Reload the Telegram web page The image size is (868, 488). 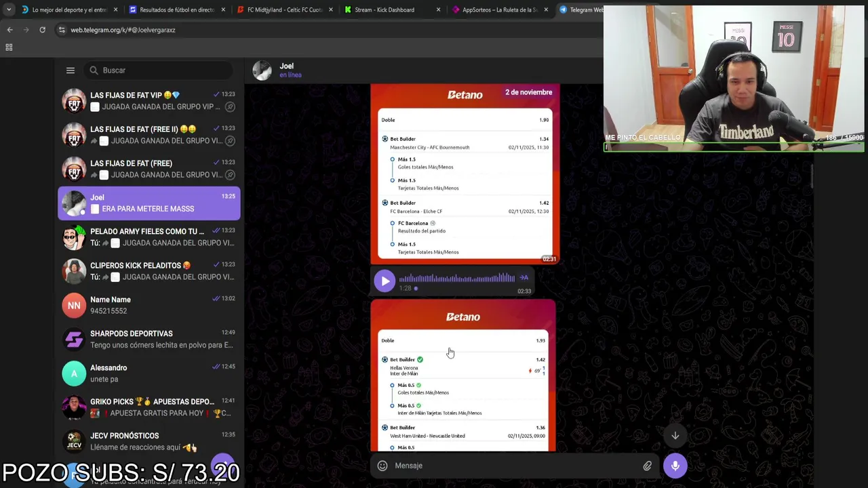click(x=42, y=30)
